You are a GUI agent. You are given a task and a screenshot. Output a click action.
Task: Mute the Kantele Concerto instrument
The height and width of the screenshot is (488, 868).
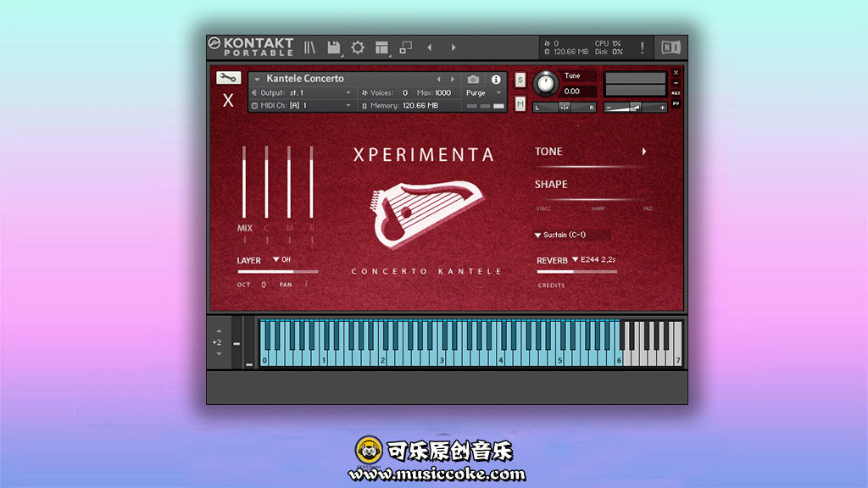[520, 103]
